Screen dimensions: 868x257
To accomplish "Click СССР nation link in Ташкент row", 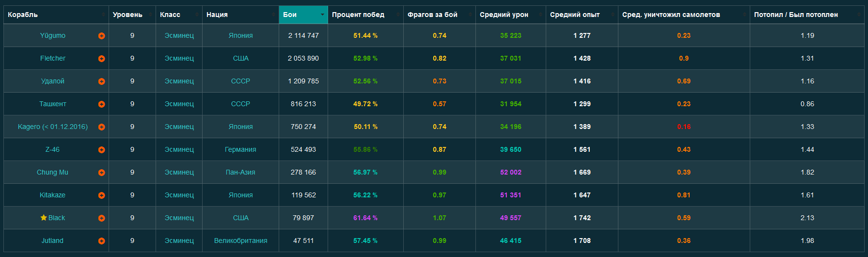I will [240, 104].
